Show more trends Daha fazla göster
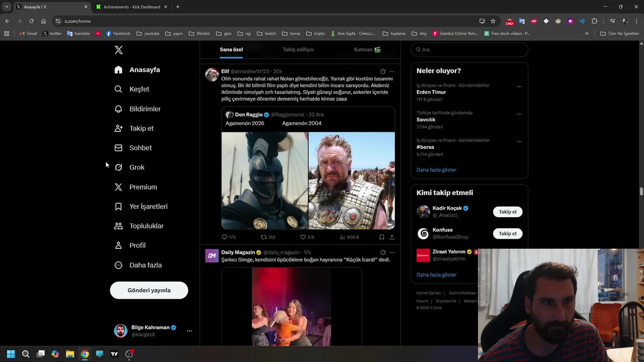Viewport: 644px width, 362px height. (436, 170)
